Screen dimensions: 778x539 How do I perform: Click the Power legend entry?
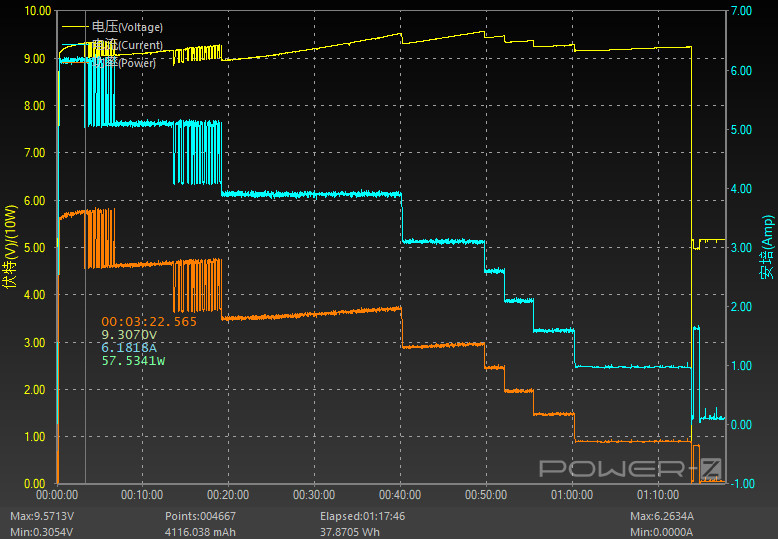tap(124, 63)
